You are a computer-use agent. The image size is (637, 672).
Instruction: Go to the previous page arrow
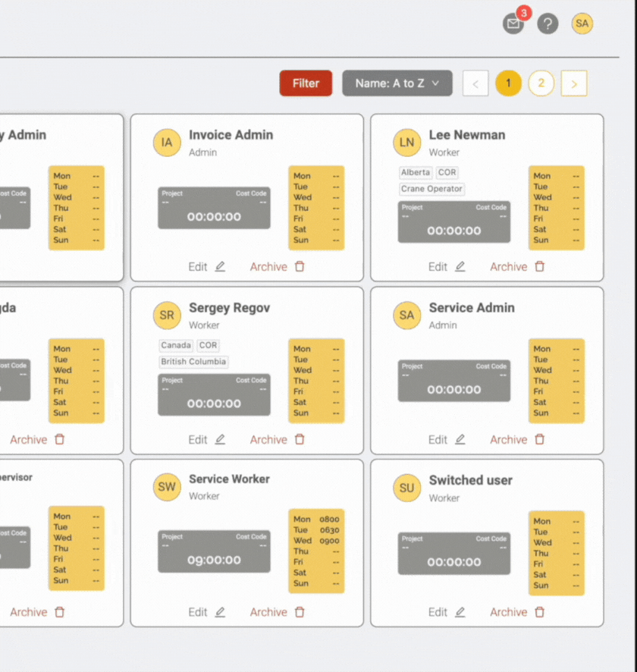click(x=475, y=83)
